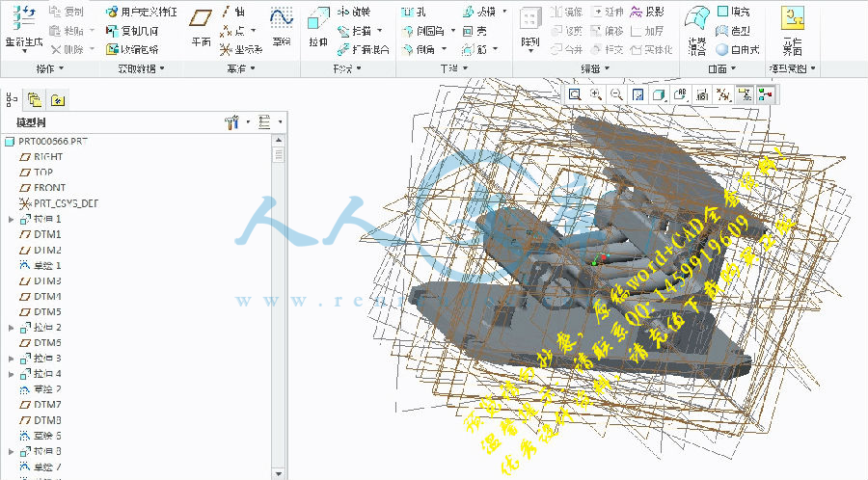Open the model tree Settings tools menu
Viewport: 868px width, 480px height.
236,122
